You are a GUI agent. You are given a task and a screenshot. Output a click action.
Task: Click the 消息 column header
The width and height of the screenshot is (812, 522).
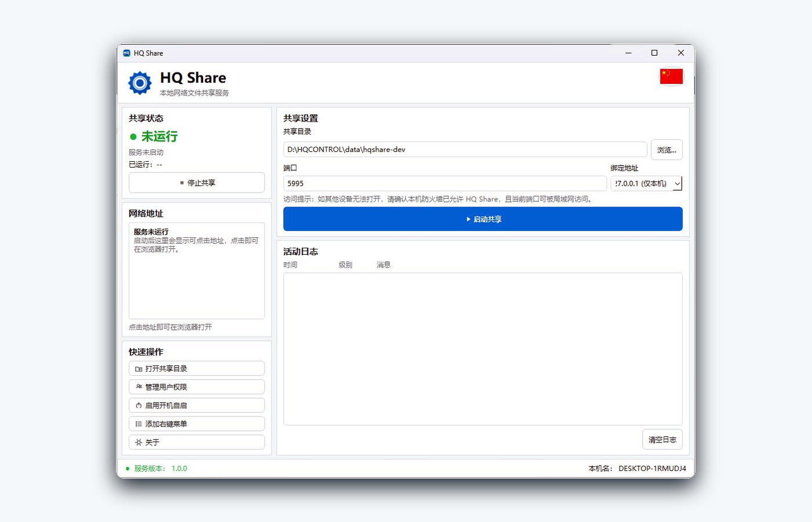coord(383,265)
